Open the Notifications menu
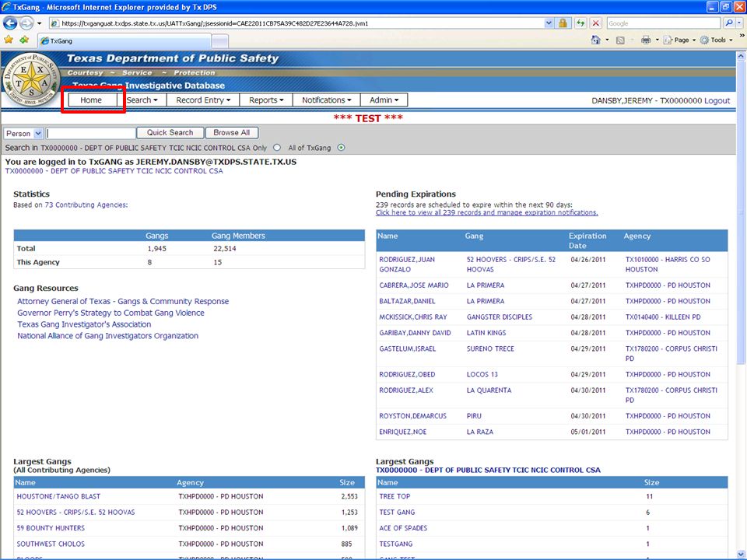The width and height of the screenshot is (747, 560). [326, 100]
